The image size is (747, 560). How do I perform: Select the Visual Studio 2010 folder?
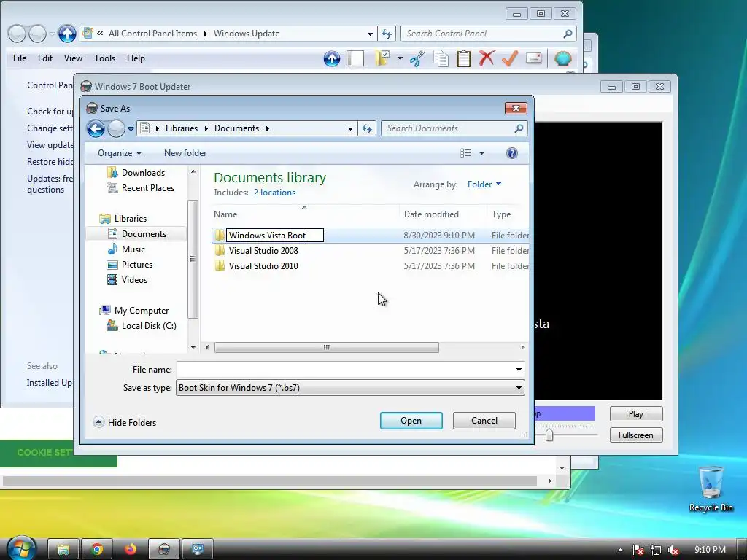pyautogui.click(x=263, y=265)
